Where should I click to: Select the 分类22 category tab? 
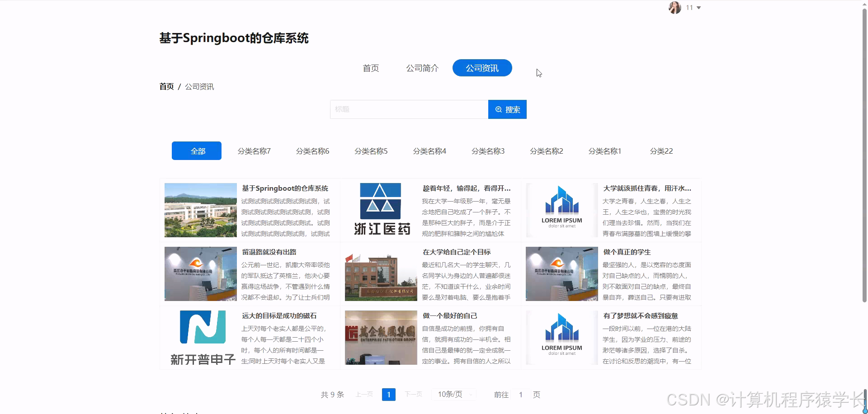(x=661, y=151)
